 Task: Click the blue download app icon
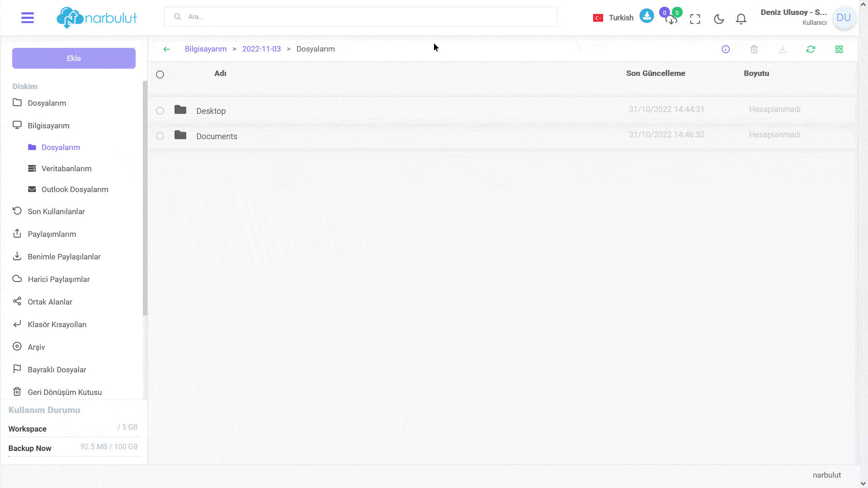pos(646,16)
